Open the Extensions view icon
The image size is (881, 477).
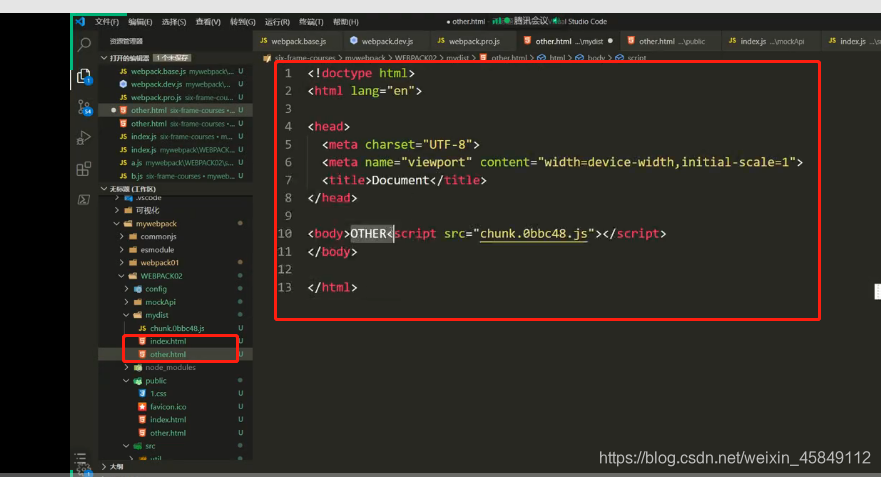coord(84,169)
